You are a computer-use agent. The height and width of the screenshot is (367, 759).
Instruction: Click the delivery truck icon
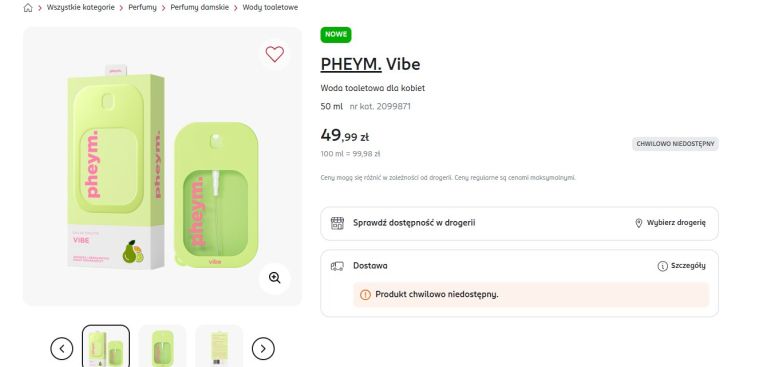[x=337, y=266]
